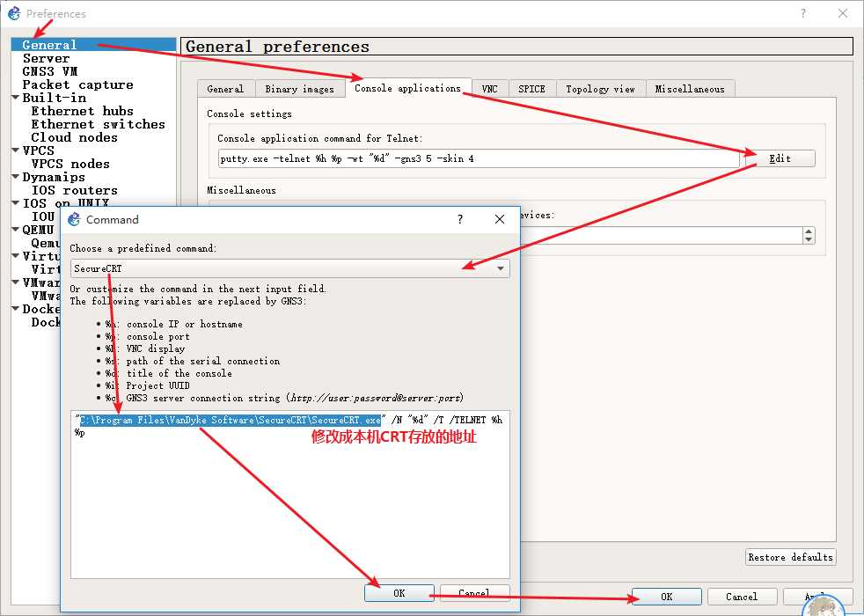Close the Command dialog
Screen dimensions: 864x616
[499, 219]
